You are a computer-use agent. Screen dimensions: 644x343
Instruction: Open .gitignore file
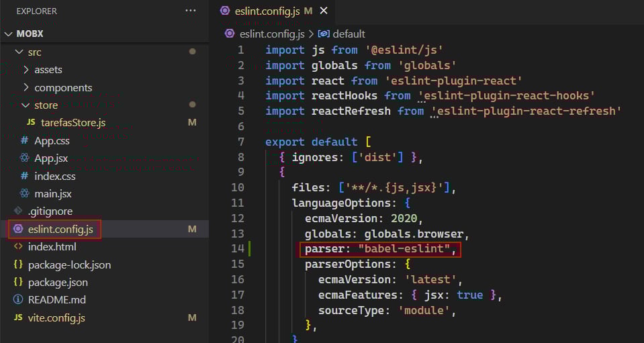pos(50,211)
